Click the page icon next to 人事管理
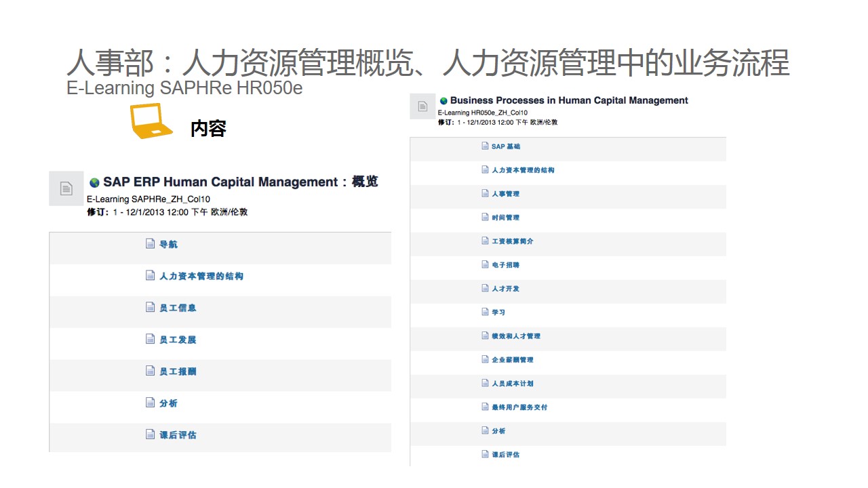868x488 pixels. 485,193
